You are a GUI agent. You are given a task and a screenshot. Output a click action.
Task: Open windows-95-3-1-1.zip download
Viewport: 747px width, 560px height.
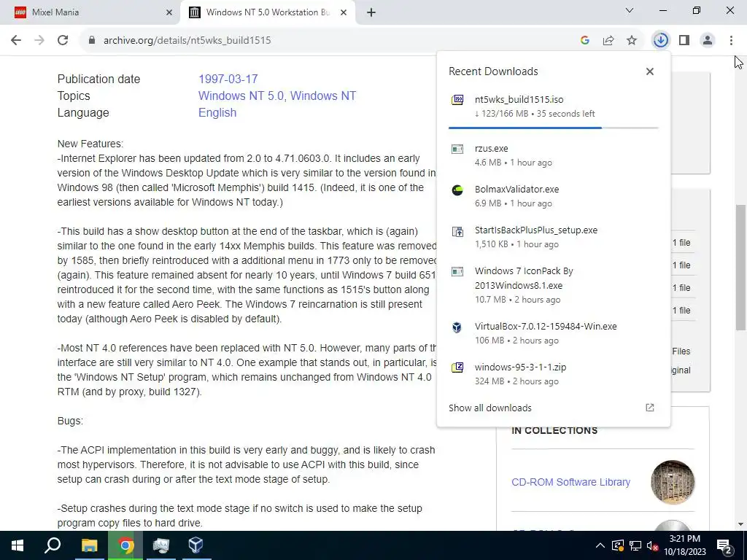553,374
